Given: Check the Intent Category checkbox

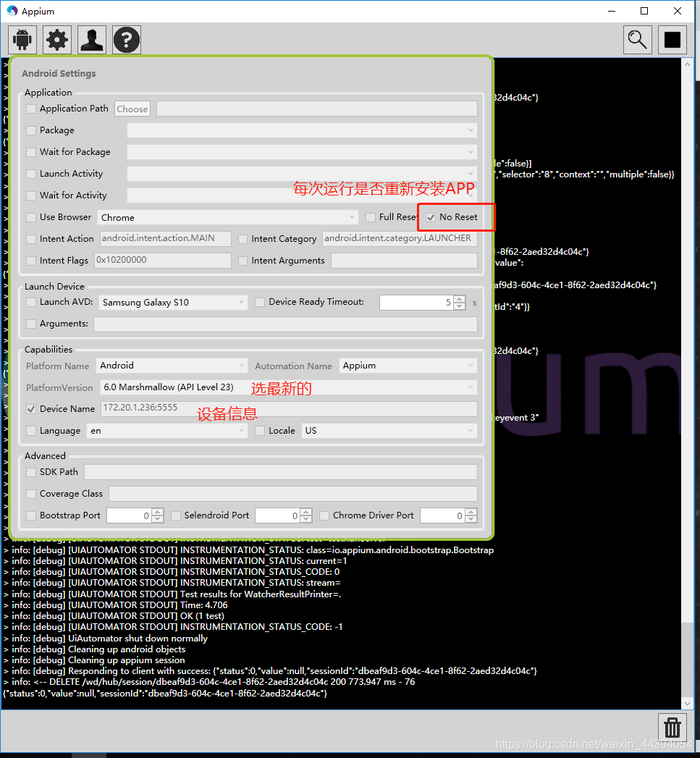Looking at the screenshot, I should tap(243, 240).
